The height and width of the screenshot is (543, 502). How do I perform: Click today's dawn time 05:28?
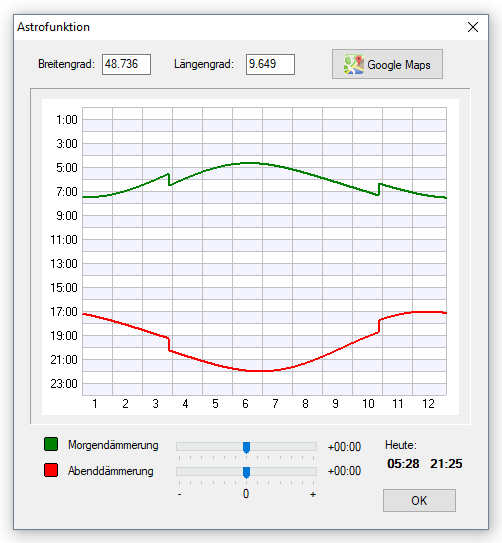pyautogui.click(x=403, y=464)
